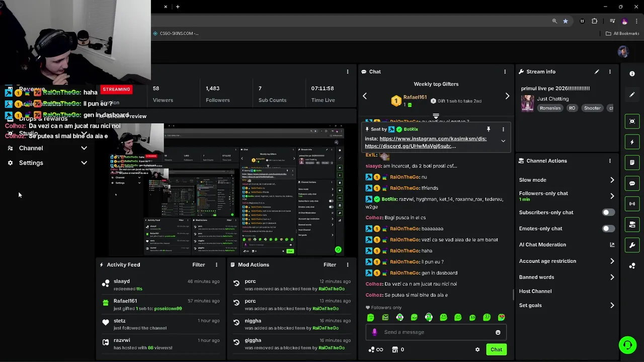Expand the pinned BotRix message chevron
The height and width of the screenshot is (362, 644).
click(x=503, y=141)
